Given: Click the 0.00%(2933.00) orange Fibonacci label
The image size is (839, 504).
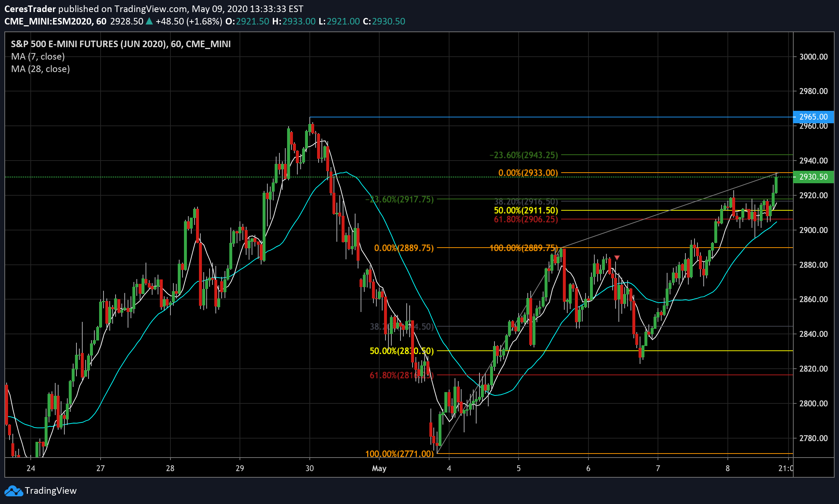Looking at the screenshot, I should coord(528,173).
